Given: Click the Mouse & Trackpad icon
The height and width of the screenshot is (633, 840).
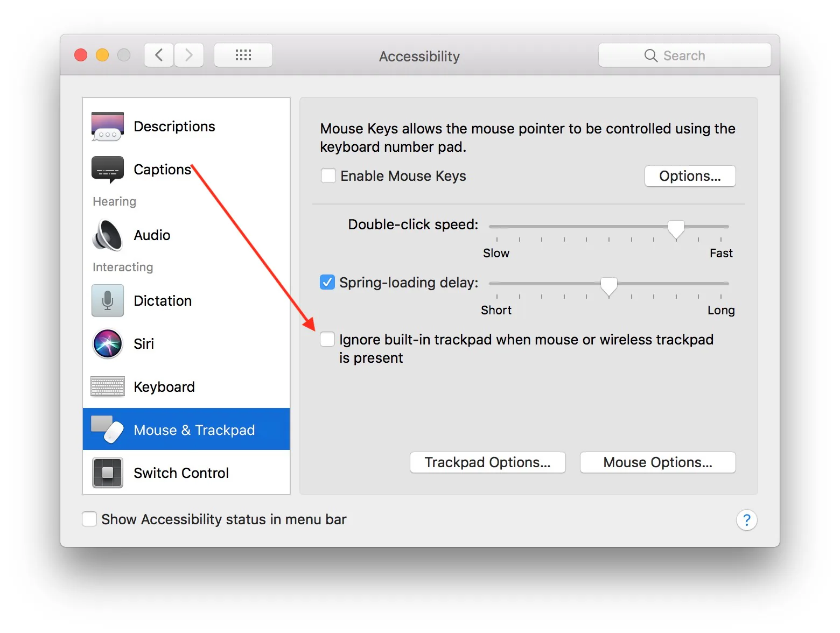Looking at the screenshot, I should 108,429.
